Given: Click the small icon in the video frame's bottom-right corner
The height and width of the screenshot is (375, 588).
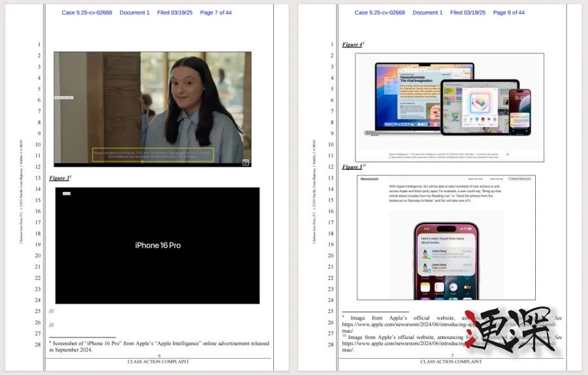Looking at the screenshot, I should pyautogui.click(x=246, y=161).
